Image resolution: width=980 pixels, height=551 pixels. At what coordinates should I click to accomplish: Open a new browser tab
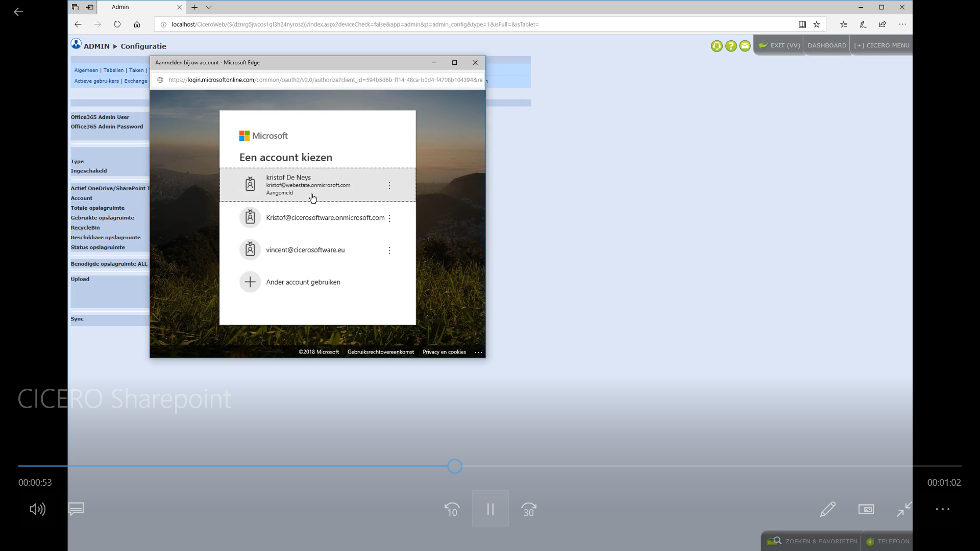pos(194,7)
